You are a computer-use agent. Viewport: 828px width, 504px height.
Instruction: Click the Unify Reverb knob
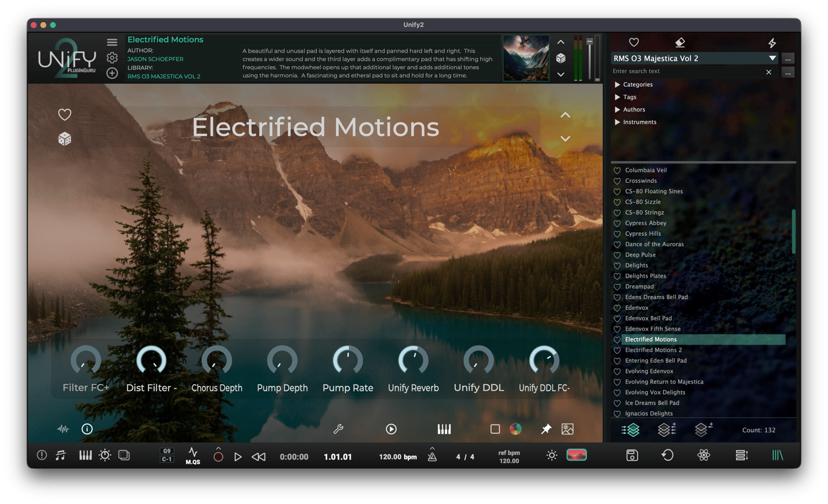point(413,360)
